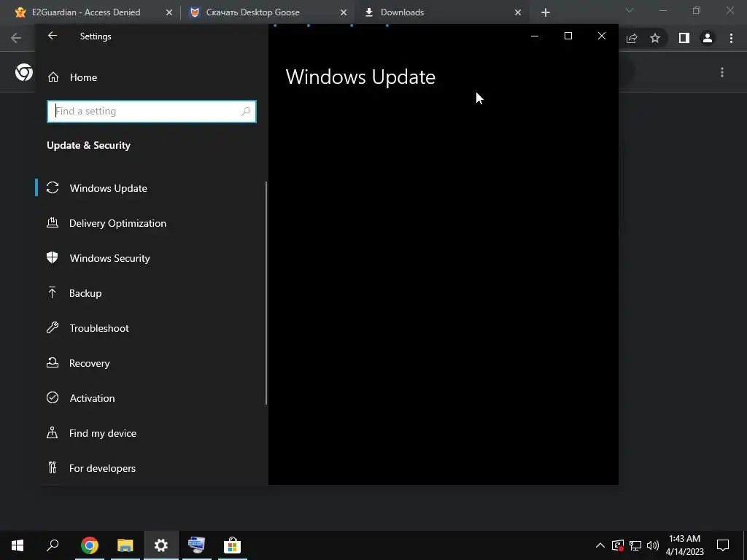Close the Downloads tab
Viewport: 747px width, 560px height.
coord(518,12)
